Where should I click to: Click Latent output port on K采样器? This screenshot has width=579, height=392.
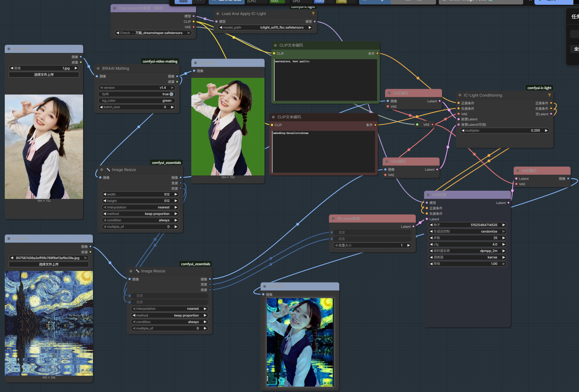click(x=509, y=203)
